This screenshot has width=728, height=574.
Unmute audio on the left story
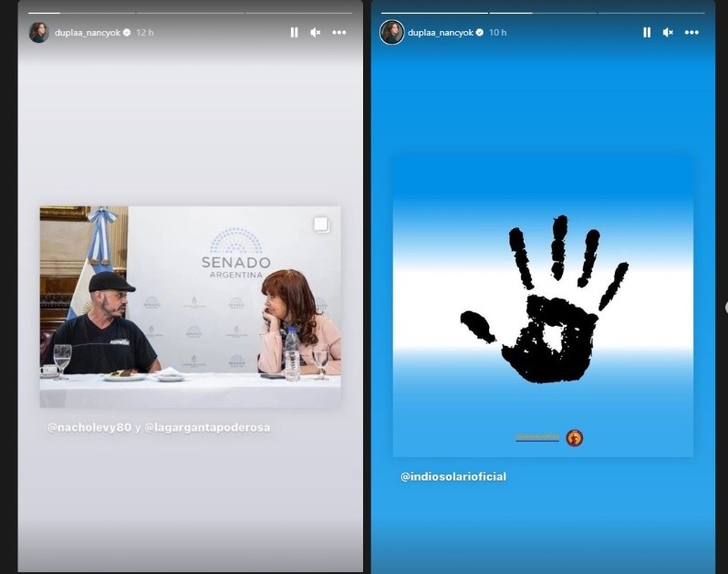(316, 32)
